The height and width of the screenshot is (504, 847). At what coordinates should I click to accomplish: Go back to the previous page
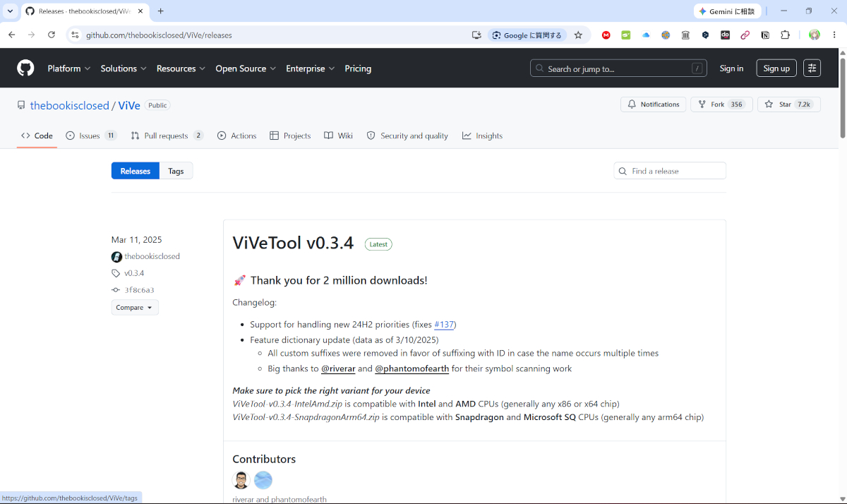(x=11, y=35)
